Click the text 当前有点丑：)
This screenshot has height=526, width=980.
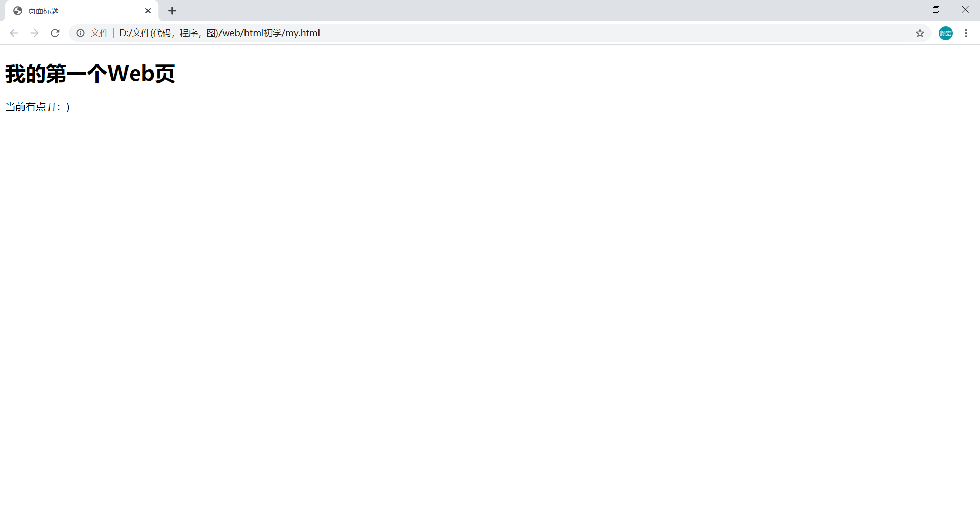(x=37, y=107)
